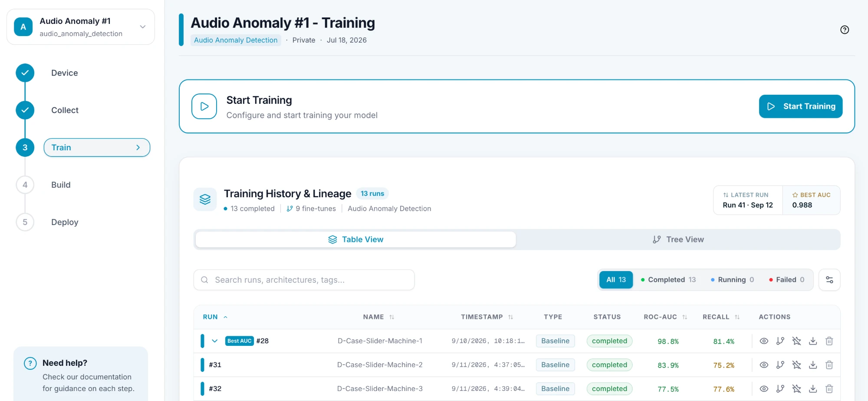Viewport: 868px width, 401px height.
Task: Click the Audio Anomaly Detection tag
Action: [x=236, y=40]
